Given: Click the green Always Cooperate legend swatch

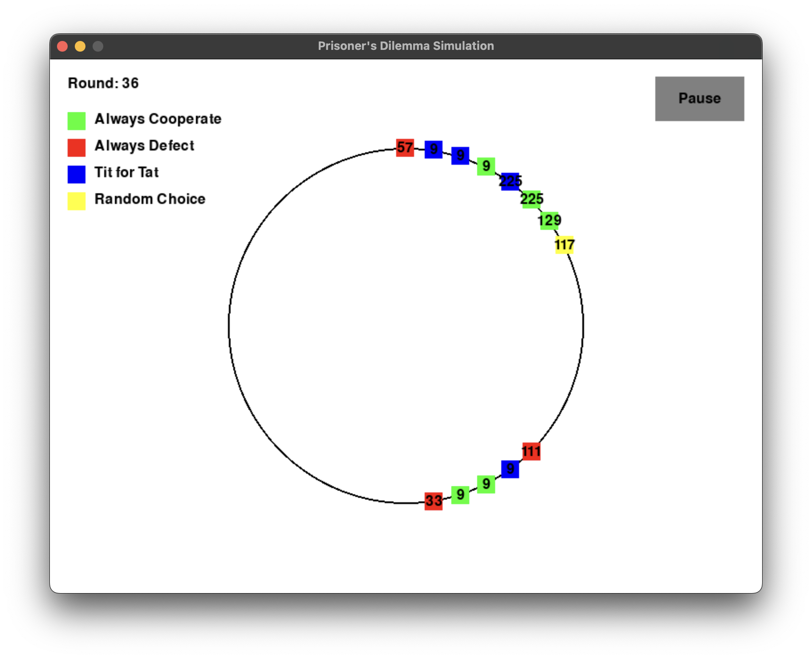Looking at the screenshot, I should pyautogui.click(x=77, y=121).
